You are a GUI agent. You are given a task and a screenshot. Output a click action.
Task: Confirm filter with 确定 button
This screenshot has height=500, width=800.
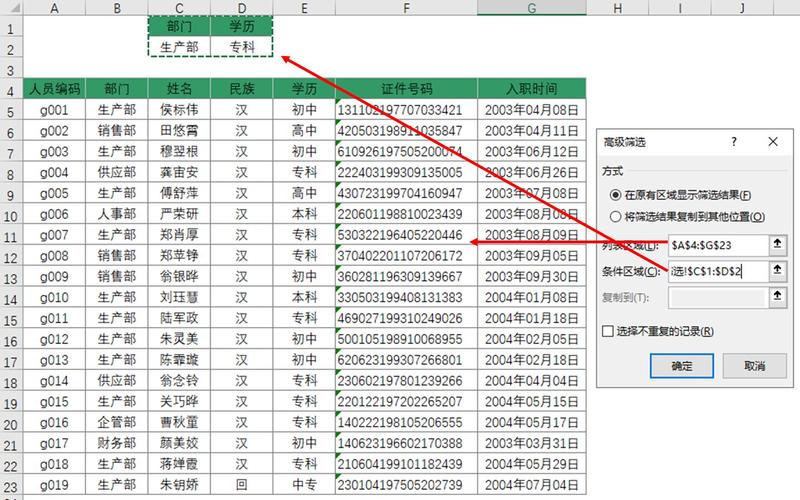(x=682, y=366)
